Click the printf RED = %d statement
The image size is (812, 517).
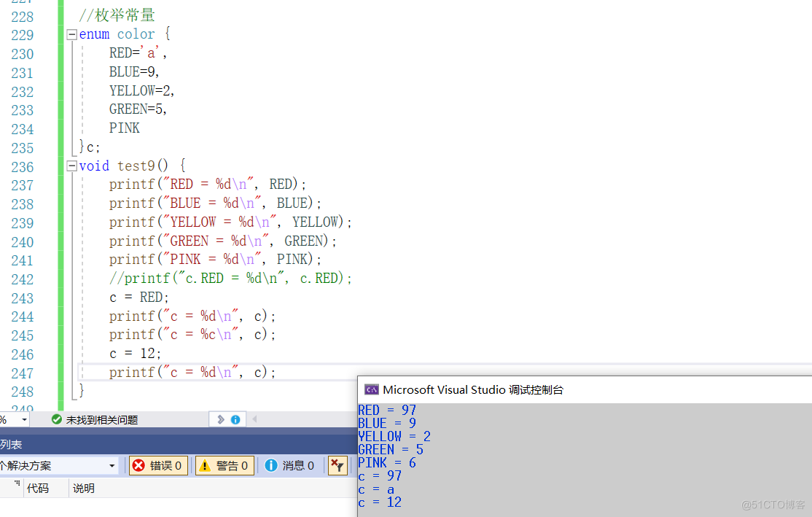[208, 184]
